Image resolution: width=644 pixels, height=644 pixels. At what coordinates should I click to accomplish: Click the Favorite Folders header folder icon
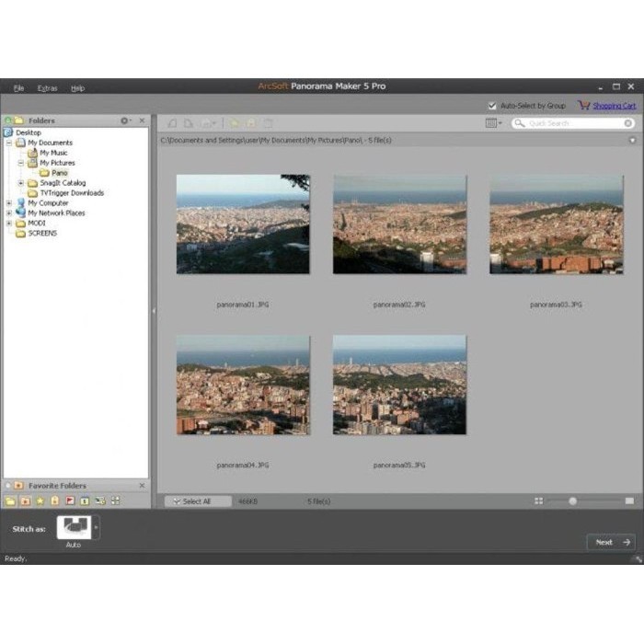[18, 486]
